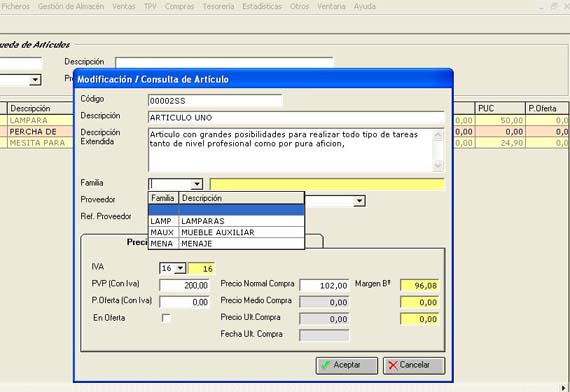Click scroll up arrow in Descripción Extendida
Image resolution: width=570 pixels, height=392 pixels.
click(x=438, y=135)
